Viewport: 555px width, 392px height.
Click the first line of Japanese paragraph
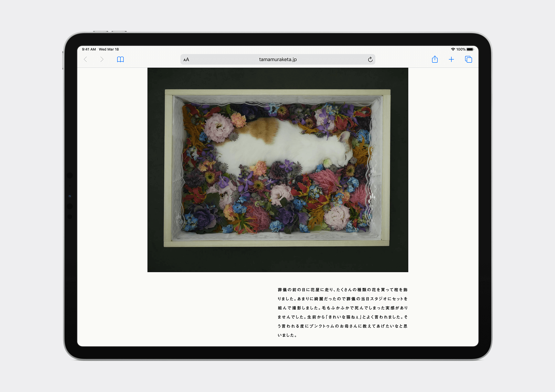(x=342, y=290)
